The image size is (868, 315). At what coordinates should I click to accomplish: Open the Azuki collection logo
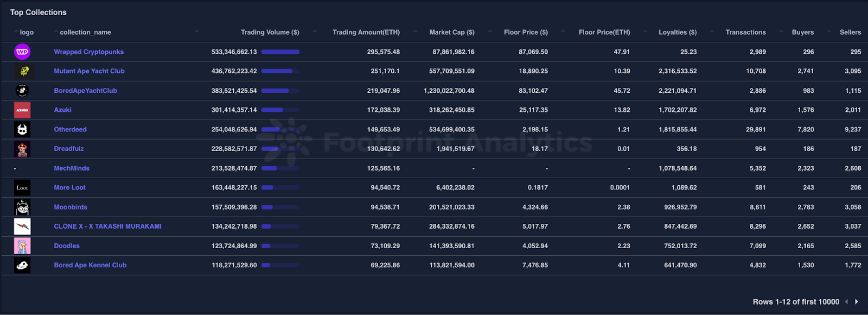coord(22,110)
